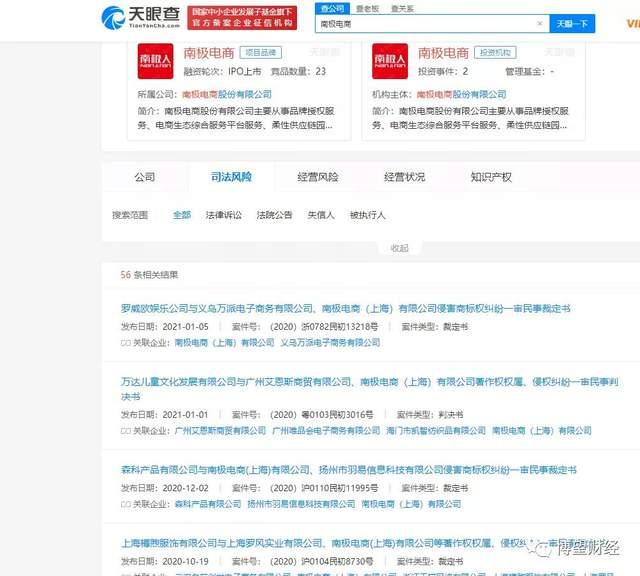Click the 56 条相关结果 count
Viewport: 640px width, 576px height.
click(x=149, y=275)
